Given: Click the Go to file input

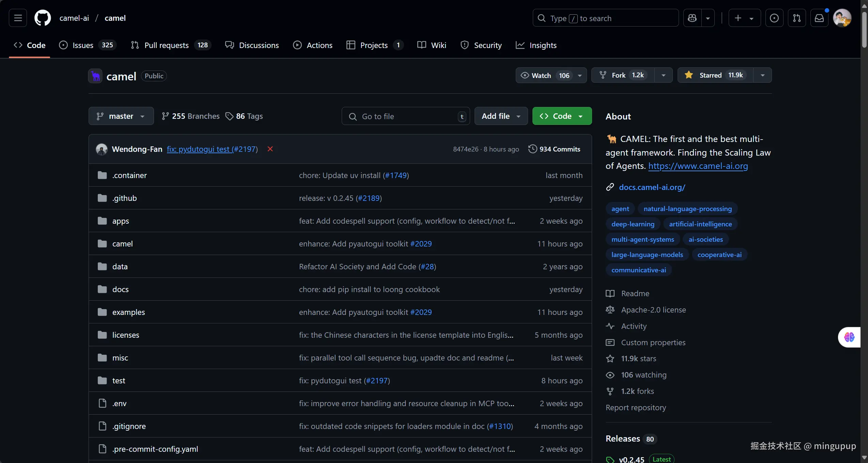Looking at the screenshot, I should 405,116.
